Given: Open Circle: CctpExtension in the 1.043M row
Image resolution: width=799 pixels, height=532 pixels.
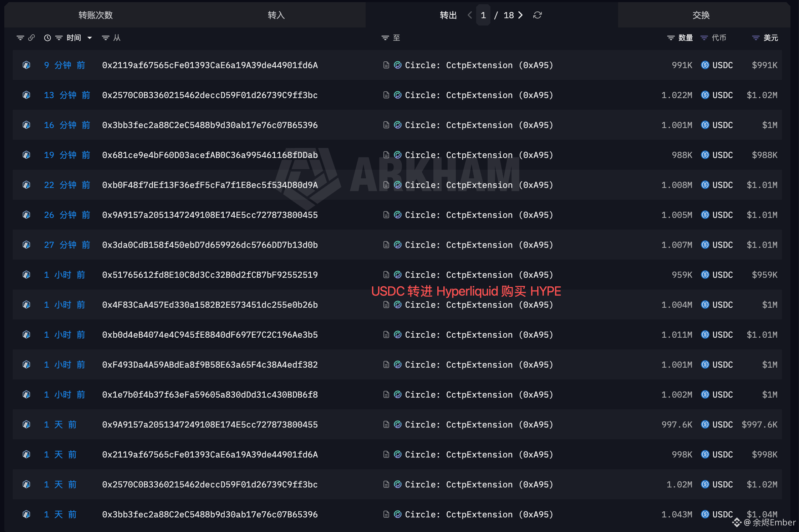Looking at the screenshot, I should pyautogui.click(x=479, y=514).
